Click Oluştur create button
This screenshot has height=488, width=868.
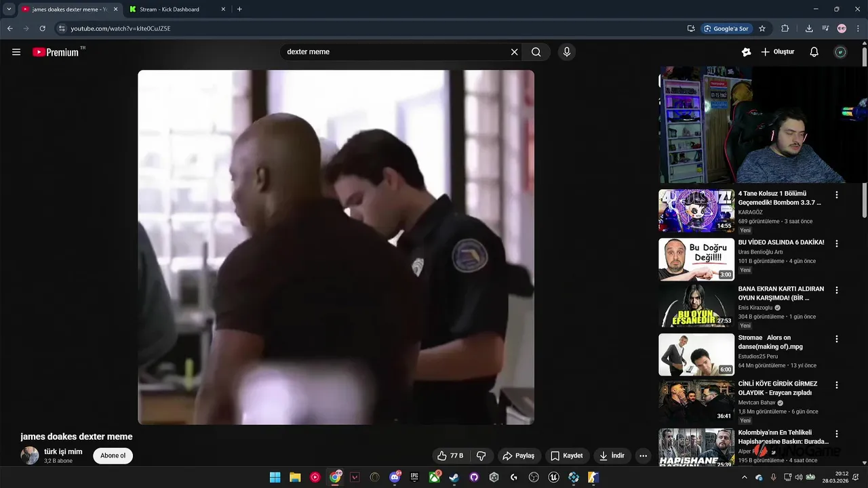(x=777, y=52)
